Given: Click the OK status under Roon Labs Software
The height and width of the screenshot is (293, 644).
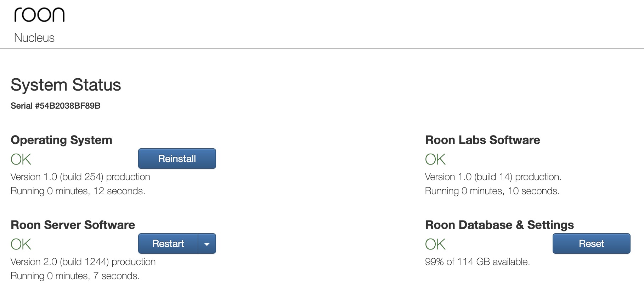Looking at the screenshot, I should point(435,159).
